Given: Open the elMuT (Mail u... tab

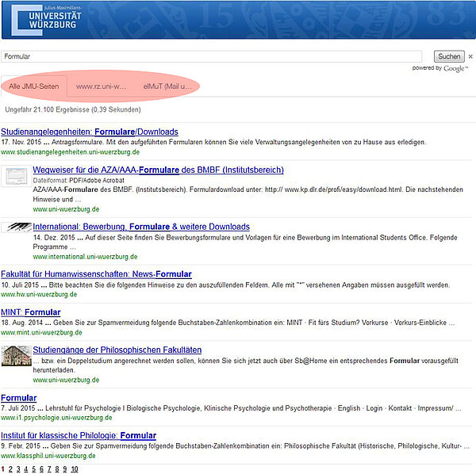Looking at the screenshot, I should tap(167, 86).
